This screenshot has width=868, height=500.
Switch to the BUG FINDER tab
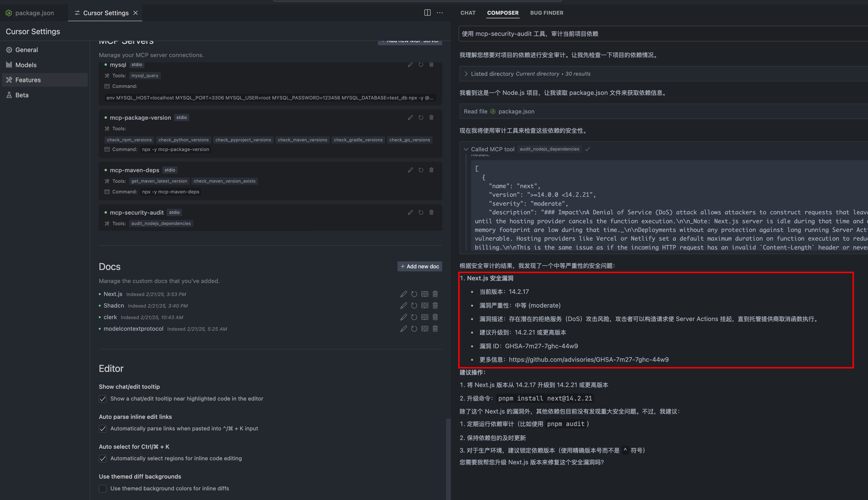point(546,13)
